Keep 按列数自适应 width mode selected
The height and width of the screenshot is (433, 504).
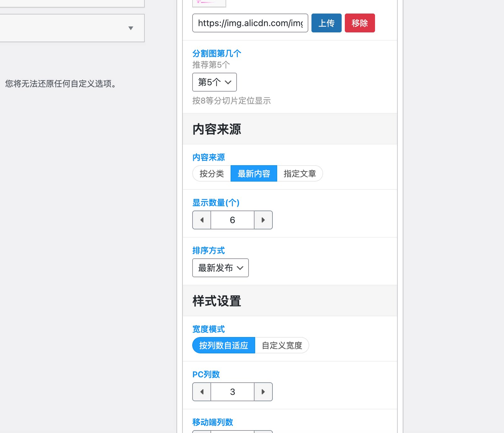(x=223, y=345)
